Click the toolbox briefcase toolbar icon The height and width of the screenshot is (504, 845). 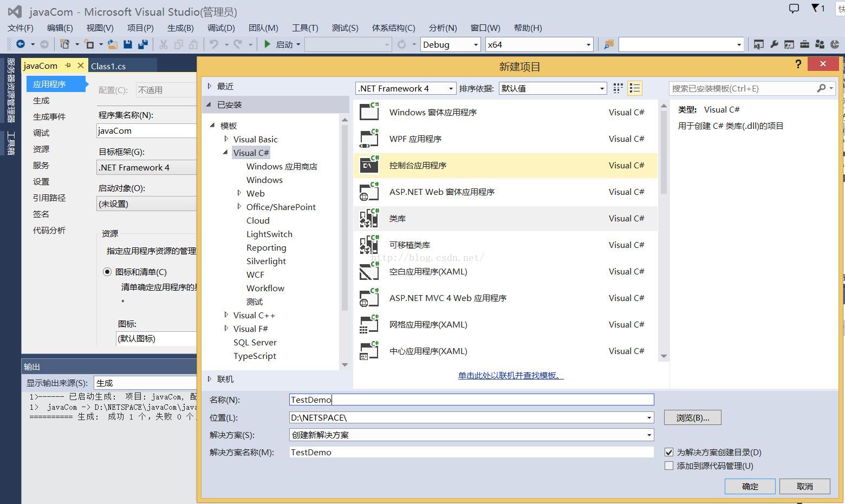click(x=804, y=44)
